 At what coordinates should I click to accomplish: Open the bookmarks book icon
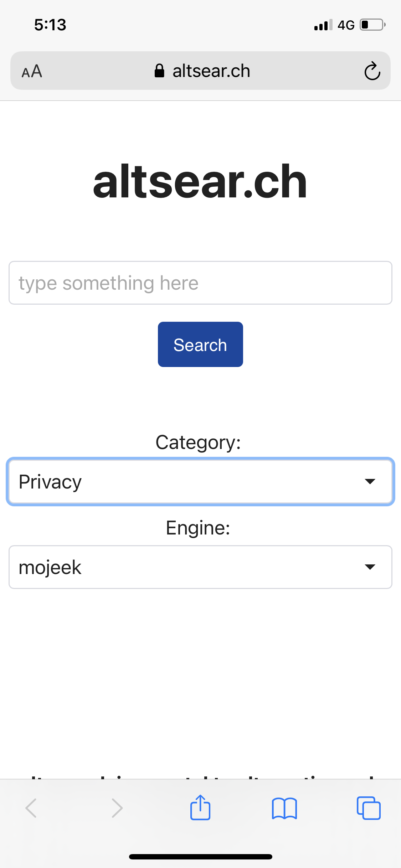(x=284, y=808)
